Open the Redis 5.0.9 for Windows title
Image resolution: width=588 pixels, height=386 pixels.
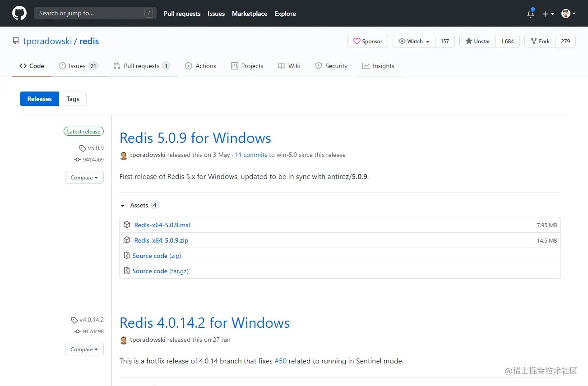(x=195, y=138)
